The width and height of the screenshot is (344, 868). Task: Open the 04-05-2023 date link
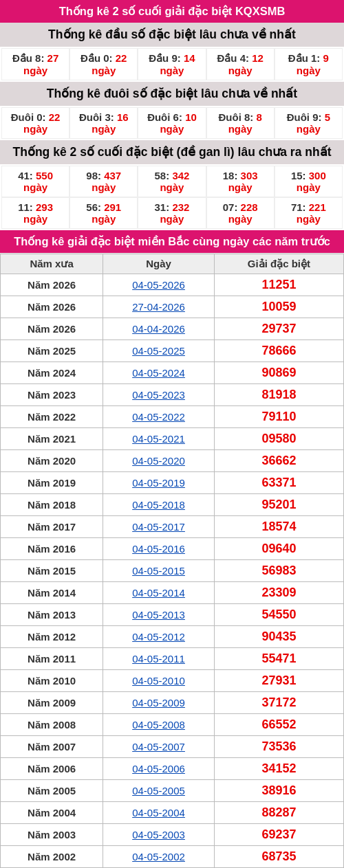158,395
